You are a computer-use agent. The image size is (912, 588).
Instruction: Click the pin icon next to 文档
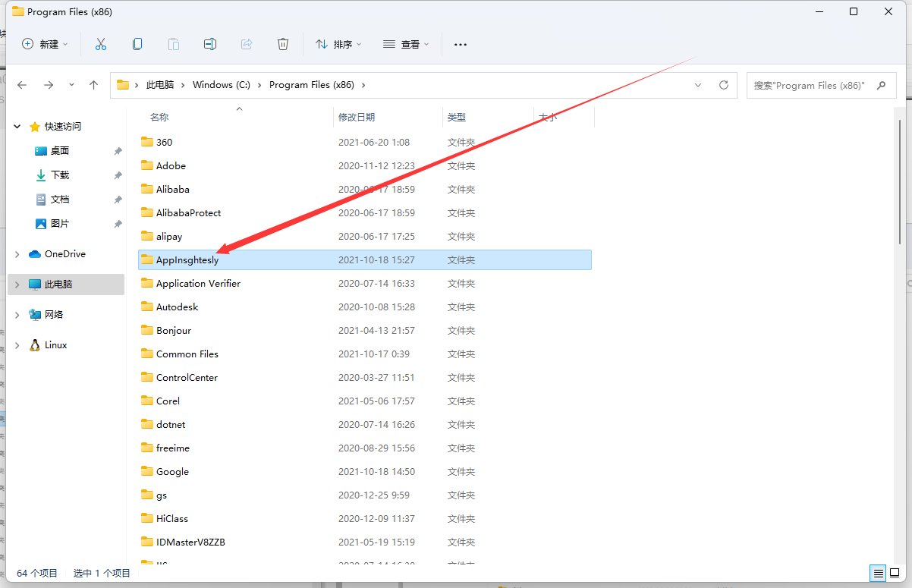(118, 200)
